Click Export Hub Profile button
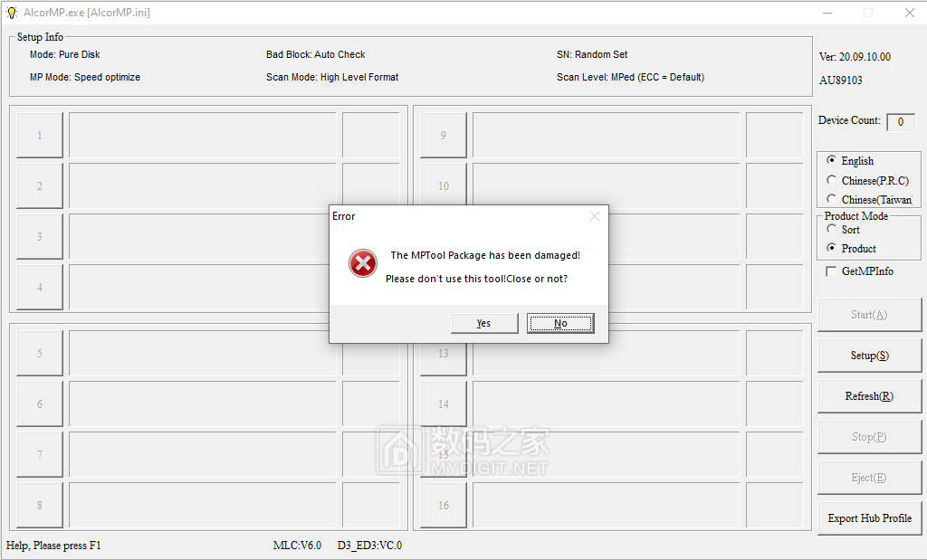Viewport: 927px width, 560px height. pyautogui.click(x=869, y=518)
